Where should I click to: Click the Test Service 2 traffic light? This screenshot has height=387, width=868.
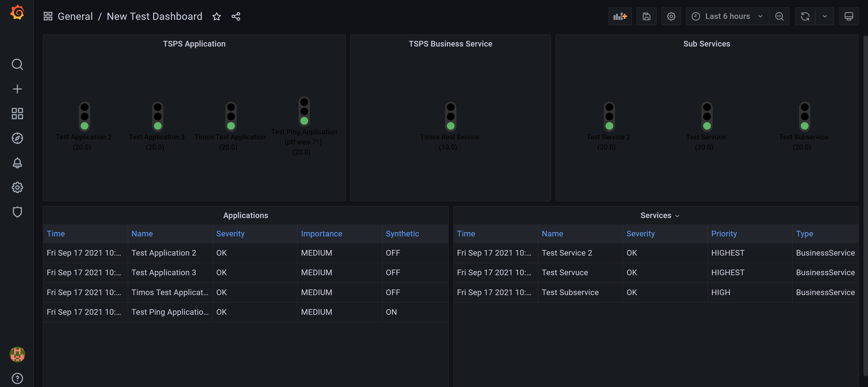click(x=609, y=117)
